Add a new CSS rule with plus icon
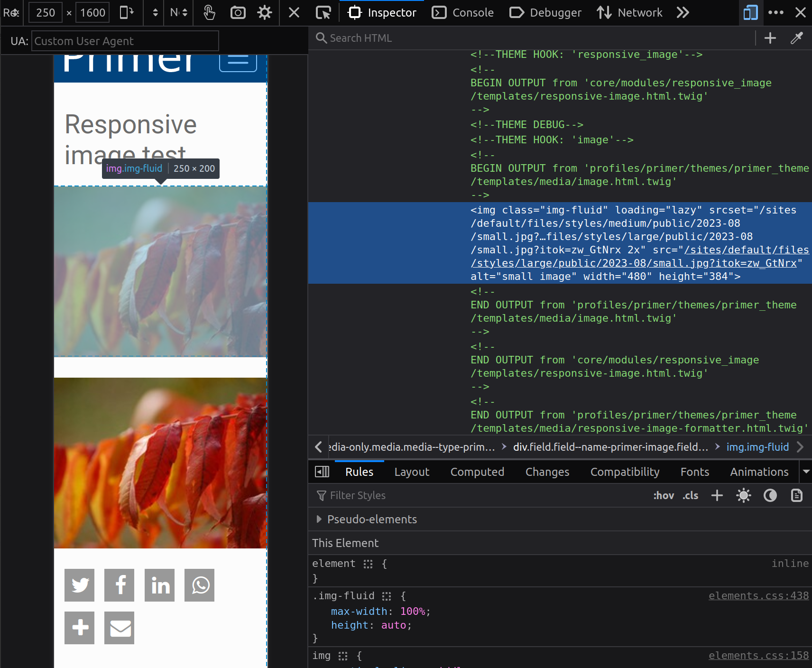The image size is (812, 668). (x=717, y=495)
